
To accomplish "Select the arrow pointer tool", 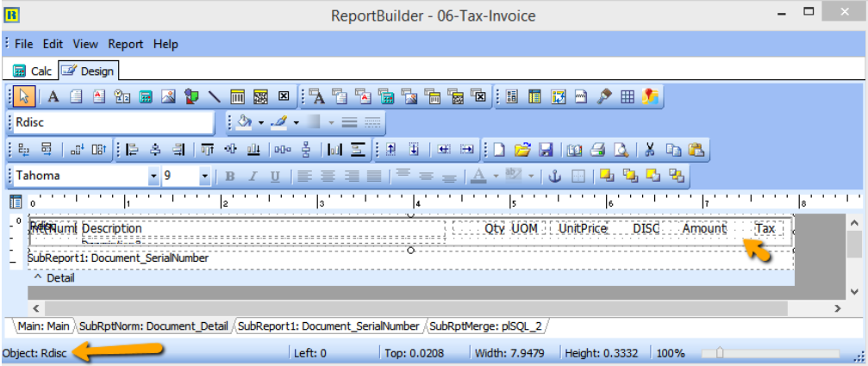I will (23, 96).
